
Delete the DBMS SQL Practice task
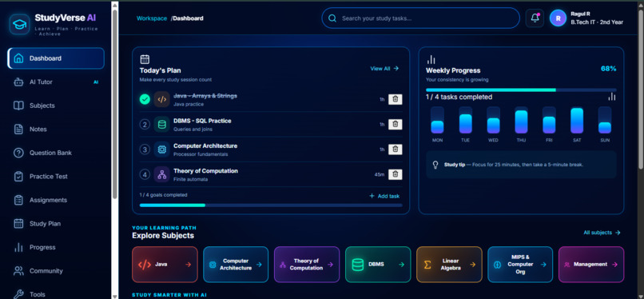click(x=395, y=124)
